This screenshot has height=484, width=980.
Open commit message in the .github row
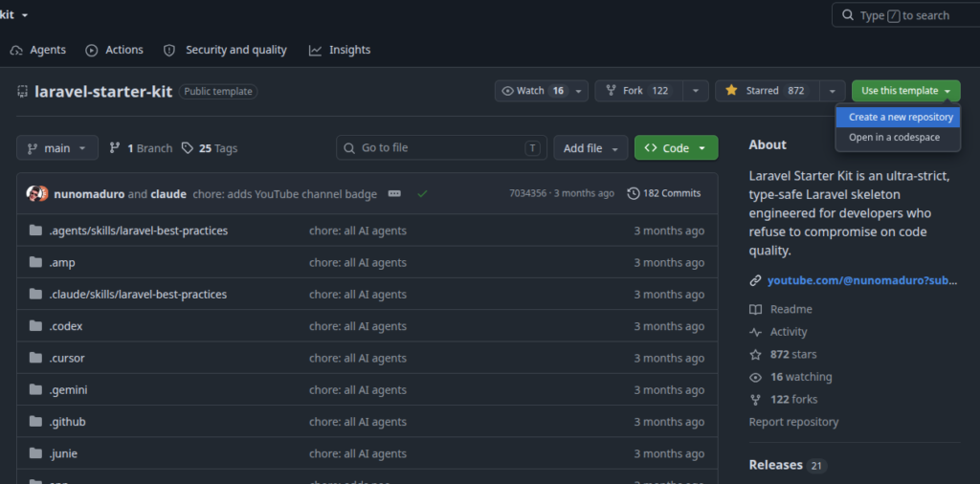[x=358, y=422]
